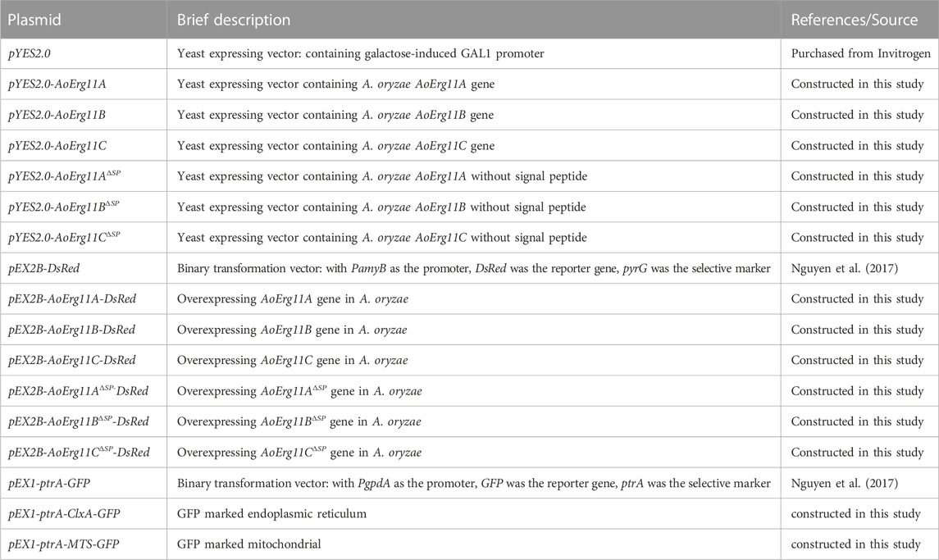Click the GFP marked mitochondrial description
The height and width of the screenshot is (560, 939).
tap(249, 544)
